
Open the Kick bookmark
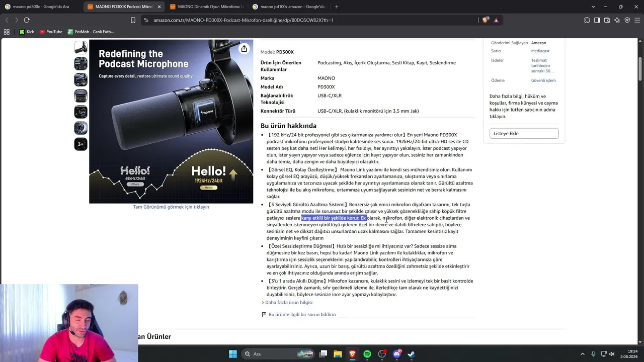27,32
